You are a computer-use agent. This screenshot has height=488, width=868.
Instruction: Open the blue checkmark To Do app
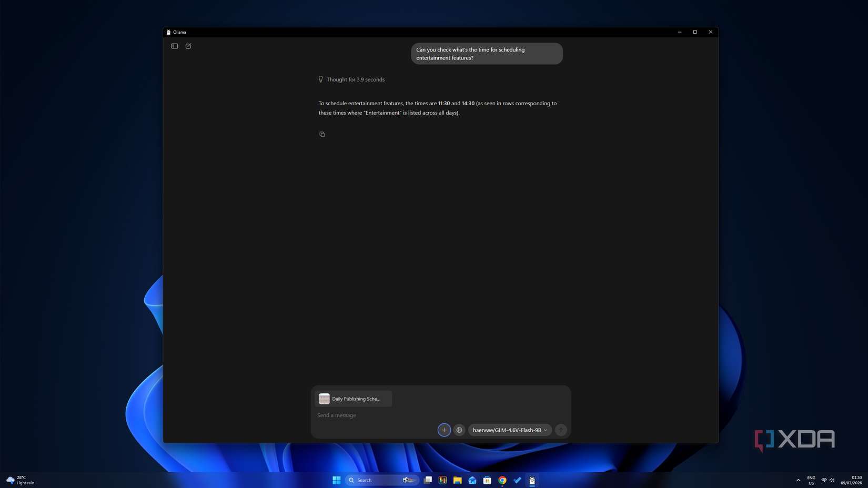tap(517, 480)
